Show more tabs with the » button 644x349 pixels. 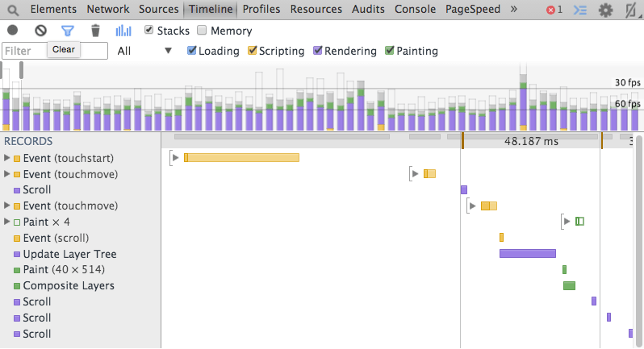(x=514, y=10)
